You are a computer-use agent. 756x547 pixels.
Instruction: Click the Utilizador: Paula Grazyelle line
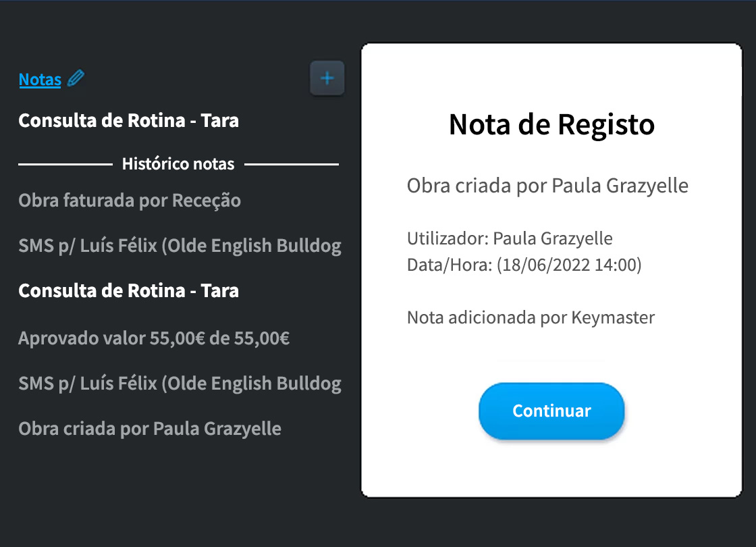coord(510,238)
